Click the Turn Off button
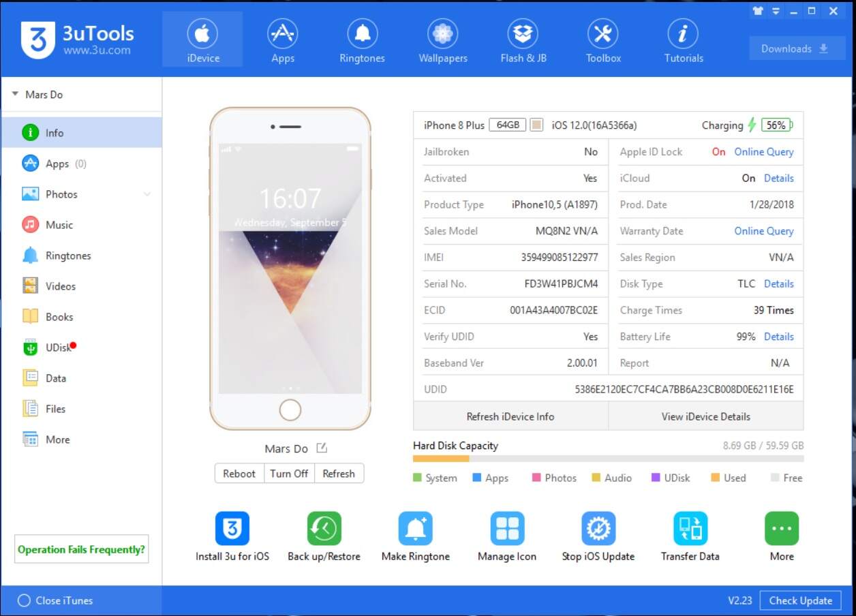The height and width of the screenshot is (616, 856). (x=289, y=474)
